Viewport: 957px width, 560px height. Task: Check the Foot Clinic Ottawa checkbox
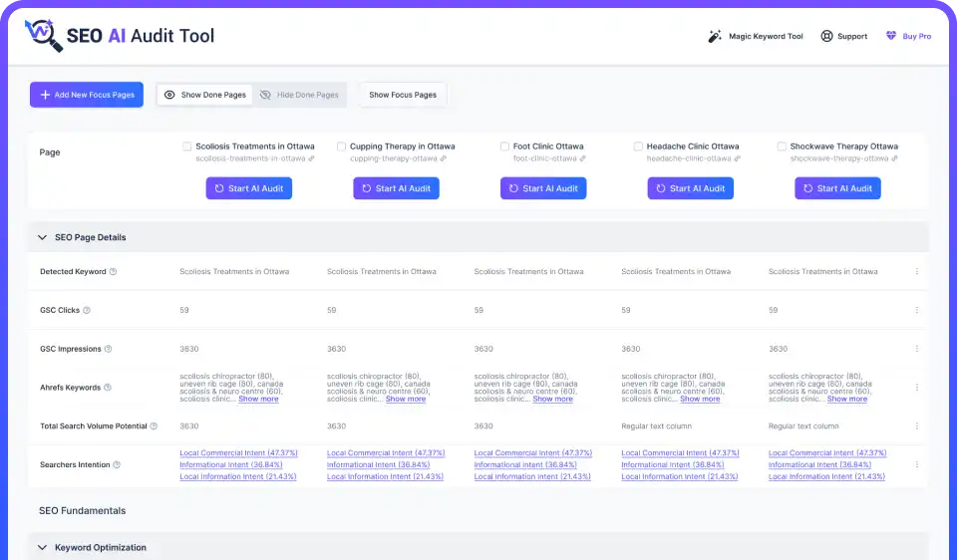504,146
